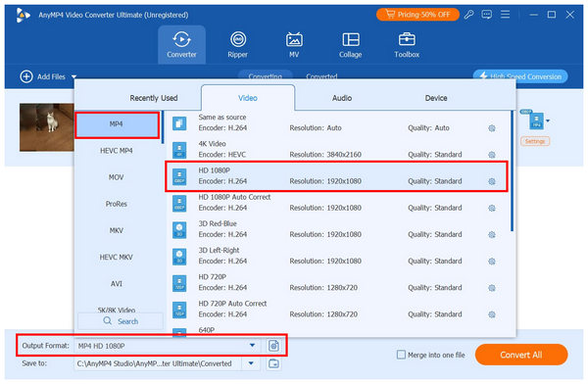Screen dimensions: 588x384
Task: Click the 3D Left-Right format icon
Action: 179,256
